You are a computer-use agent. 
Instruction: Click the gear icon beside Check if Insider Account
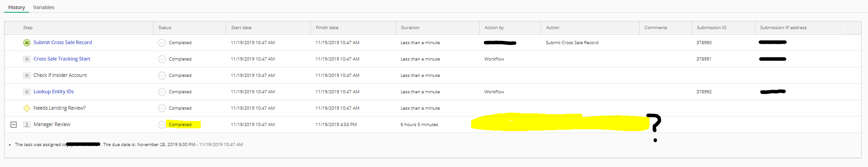click(x=27, y=76)
